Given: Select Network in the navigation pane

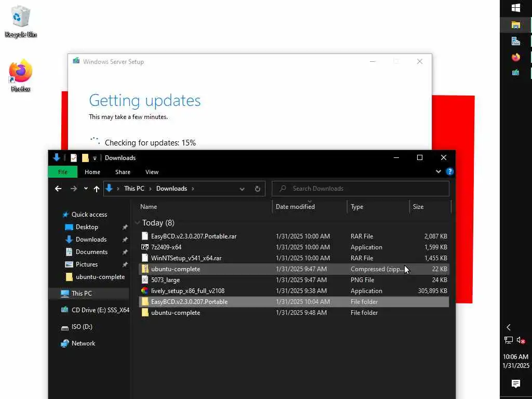Looking at the screenshot, I should [x=83, y=343].
